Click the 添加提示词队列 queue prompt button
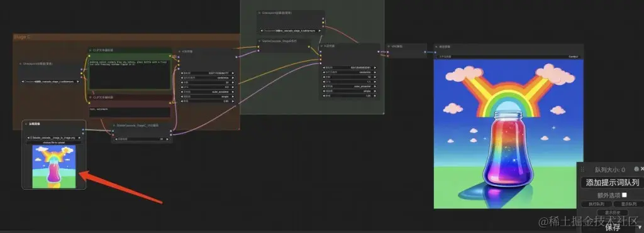This screenshot has width=644, height=233. click(x=613, y=183)
